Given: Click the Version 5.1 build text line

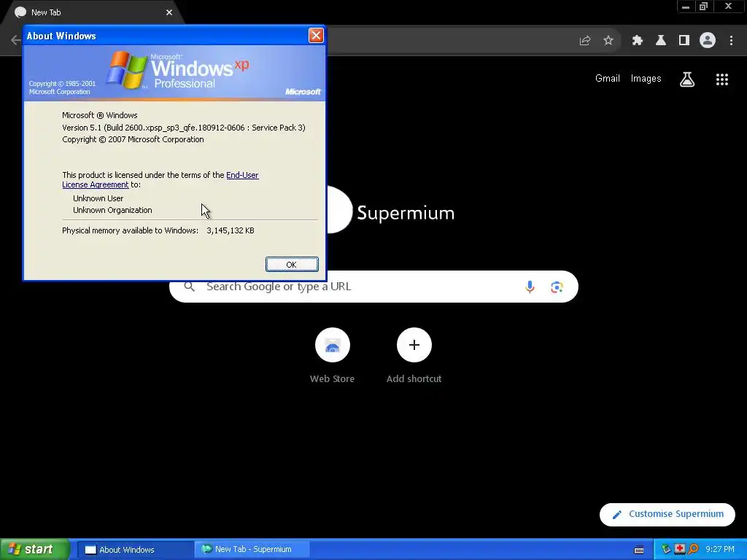Looking at the screenshot, I should (x=184, y=128).
